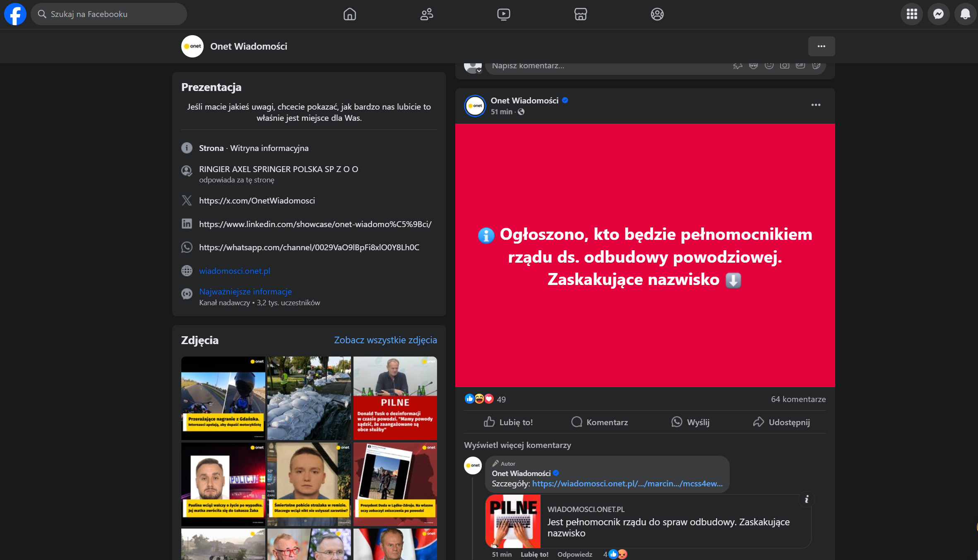Open the Friends tab in the top bar
978x560 pixels.
427,14
